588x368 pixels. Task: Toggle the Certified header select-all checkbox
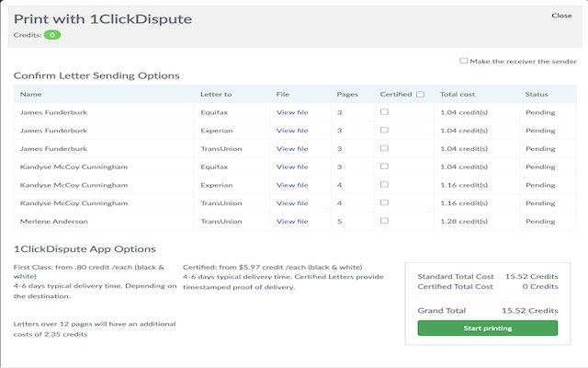pyautogui.click(x=421, y=94)
